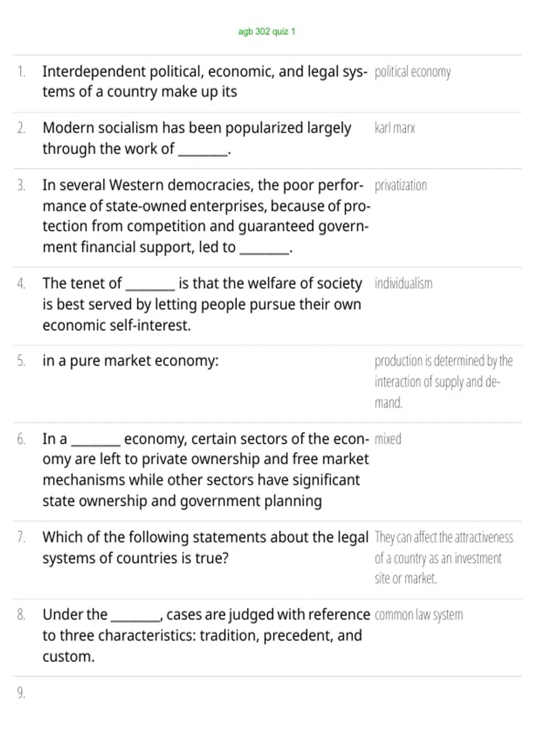Click the answer 'privatization'
534x756 pixels.
[x=400, y=185]
